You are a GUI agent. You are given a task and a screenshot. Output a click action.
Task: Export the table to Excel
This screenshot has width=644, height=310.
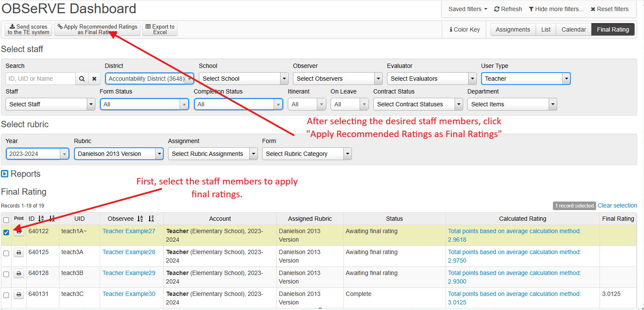click(x=160, y=29)
